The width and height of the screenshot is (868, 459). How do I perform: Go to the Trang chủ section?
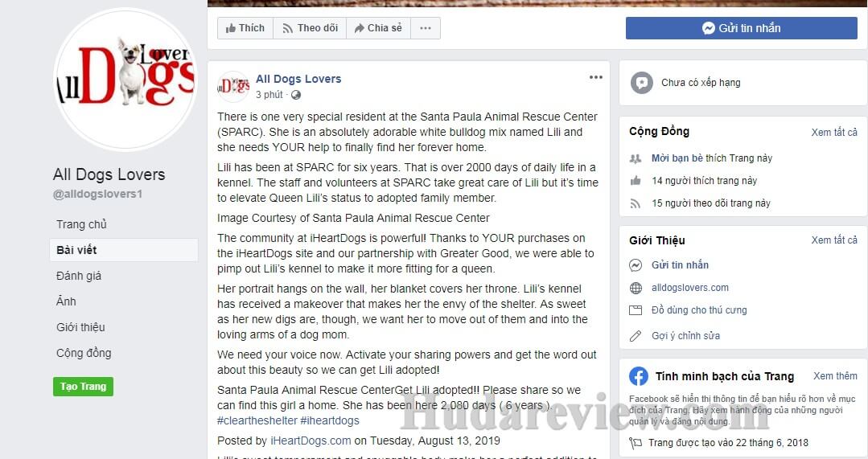pyautogui.click(x=81, y=224)
